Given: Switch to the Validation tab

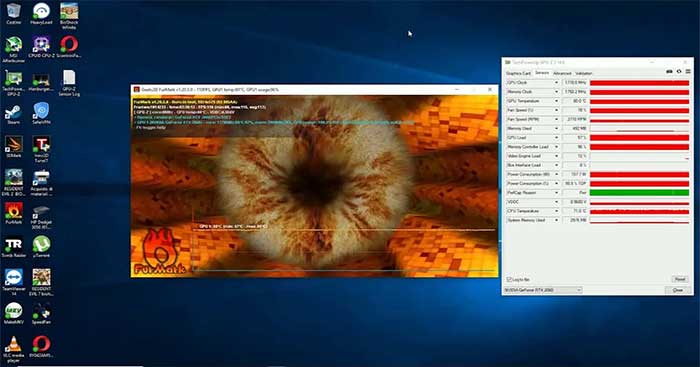Looking at the screenshot, I should [583, 73].
